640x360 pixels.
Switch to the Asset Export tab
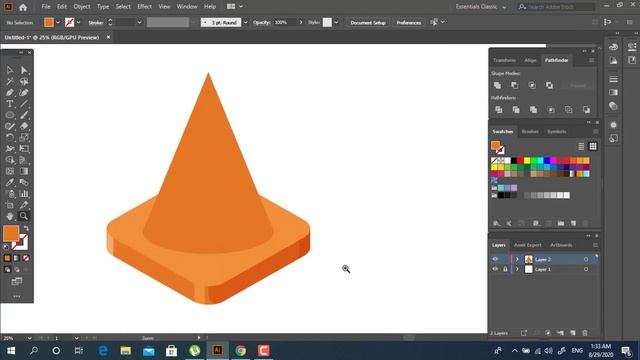[527, 245]
